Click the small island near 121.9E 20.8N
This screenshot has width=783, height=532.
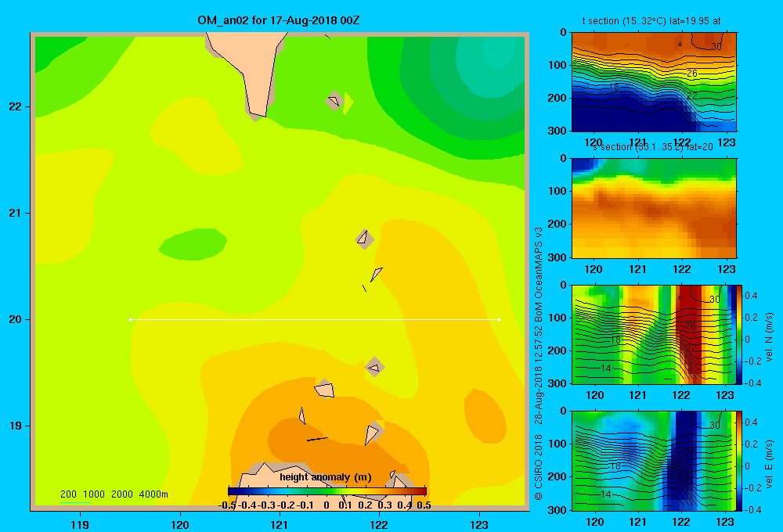click(365, 239)
